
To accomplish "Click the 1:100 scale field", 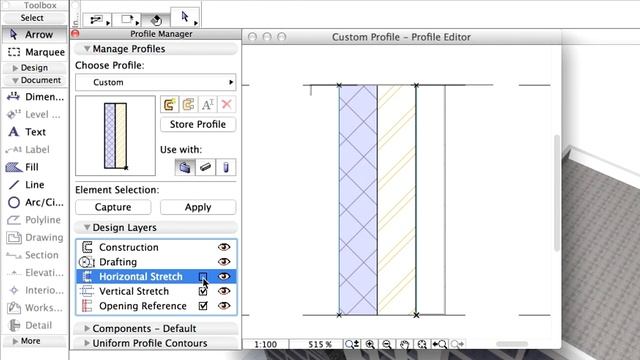I will [266, 344].
